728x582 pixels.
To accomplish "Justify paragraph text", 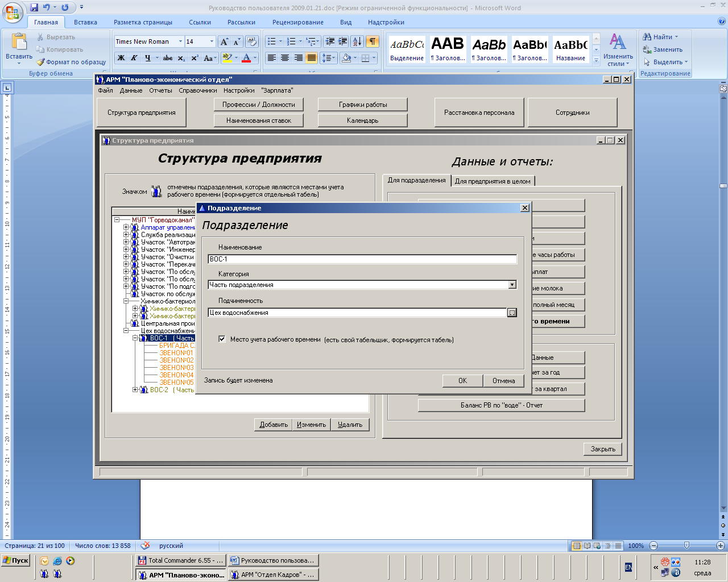I will point(311,58).
